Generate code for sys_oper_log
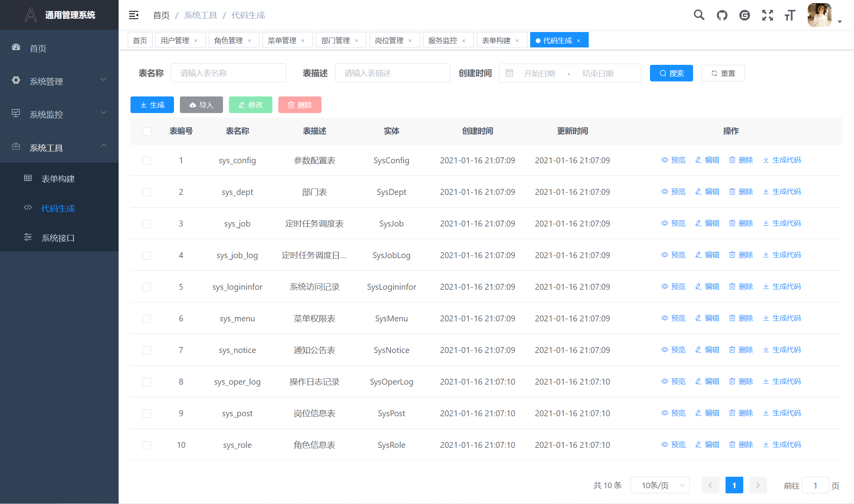The image size is (854, 504). coord(782,381)
